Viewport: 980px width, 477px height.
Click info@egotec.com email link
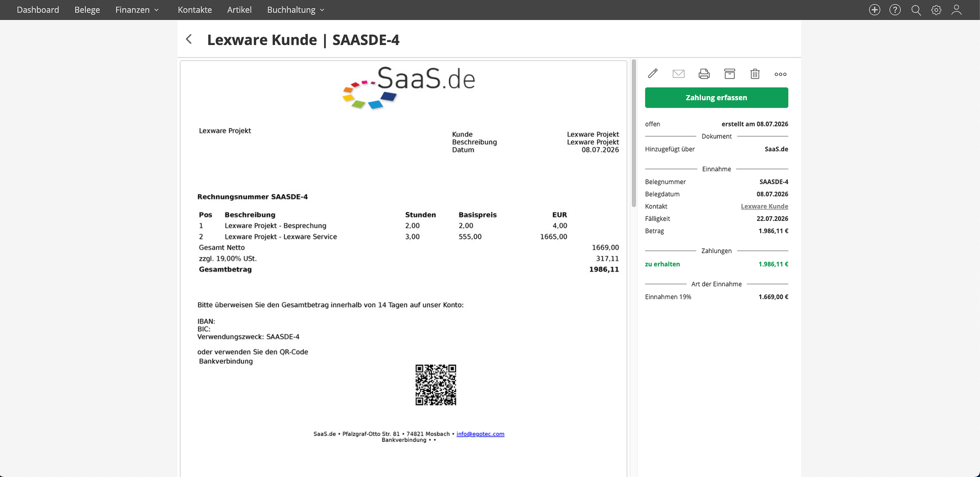tap(480, 434)
